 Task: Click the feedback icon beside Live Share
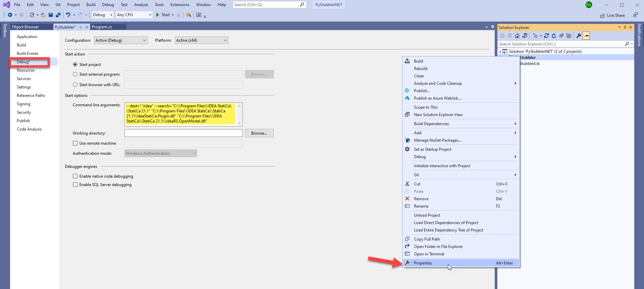coord(635,15)
